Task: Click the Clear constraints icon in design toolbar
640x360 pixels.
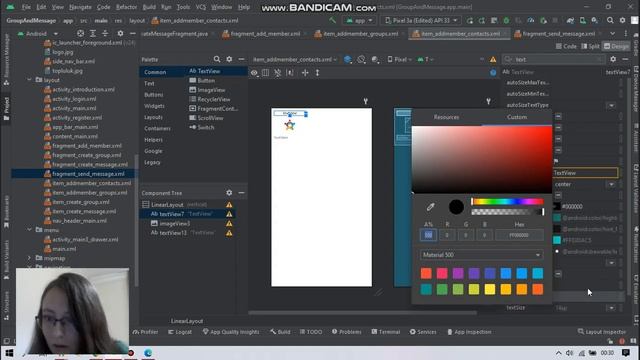Action: click(278, 73)
